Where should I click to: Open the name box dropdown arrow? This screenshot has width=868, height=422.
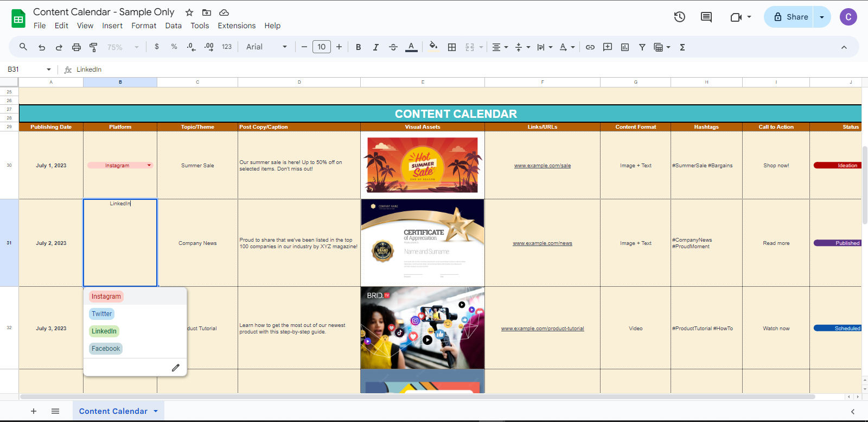(49, 70)
